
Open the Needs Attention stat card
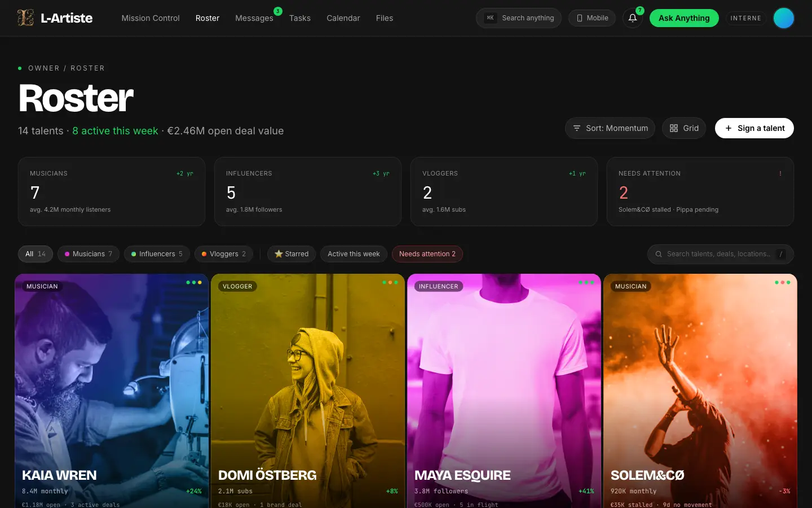[x=700, y=191]
